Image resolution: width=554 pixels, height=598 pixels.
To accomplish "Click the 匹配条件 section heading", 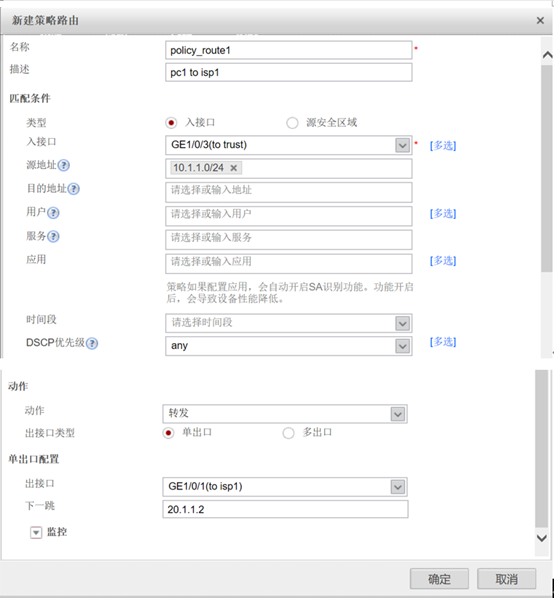I will point(30,98).
